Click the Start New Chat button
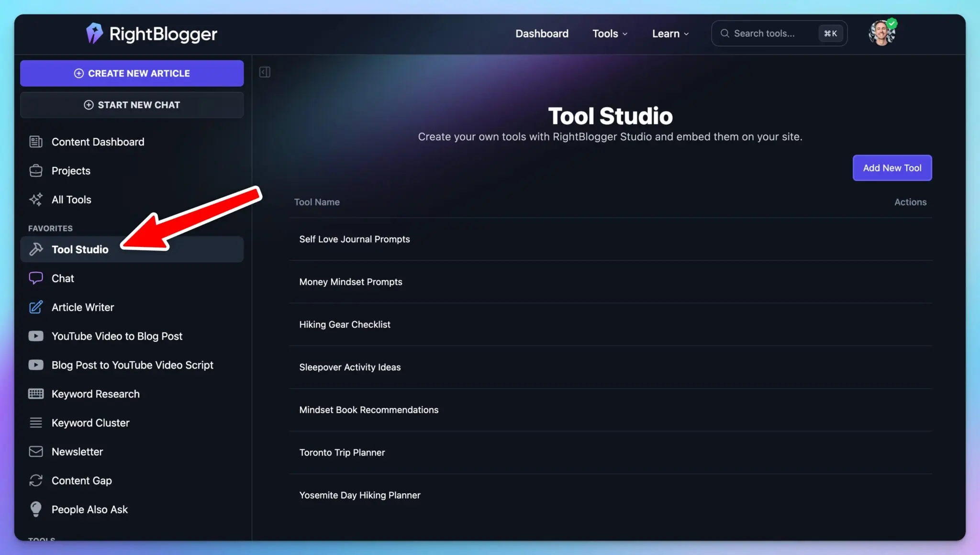The width and height of the screenshot is (980, 555). tap(132, 105)
